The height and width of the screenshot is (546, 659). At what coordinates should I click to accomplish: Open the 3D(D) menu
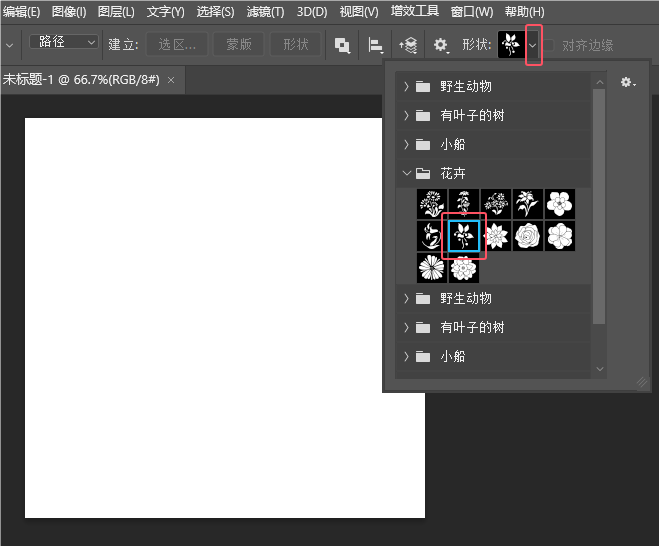(312, 12)
